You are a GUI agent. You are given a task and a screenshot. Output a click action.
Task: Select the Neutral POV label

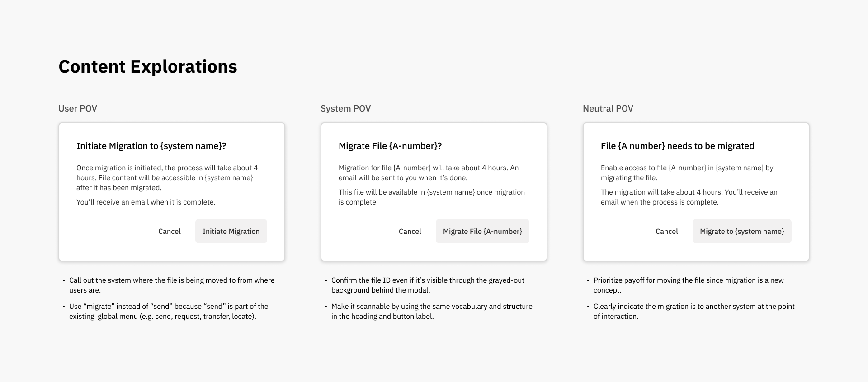coord(608,108)
